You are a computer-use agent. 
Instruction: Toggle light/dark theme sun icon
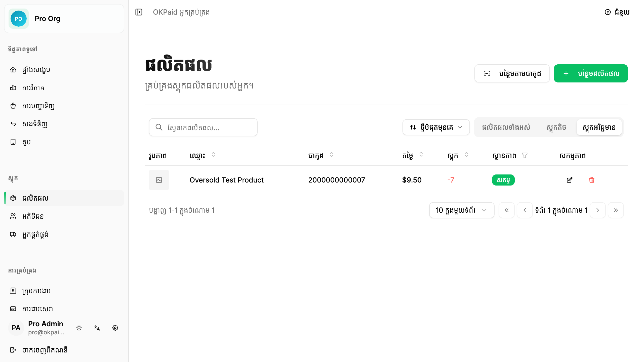pyautogui.click(x=79, y=328)
